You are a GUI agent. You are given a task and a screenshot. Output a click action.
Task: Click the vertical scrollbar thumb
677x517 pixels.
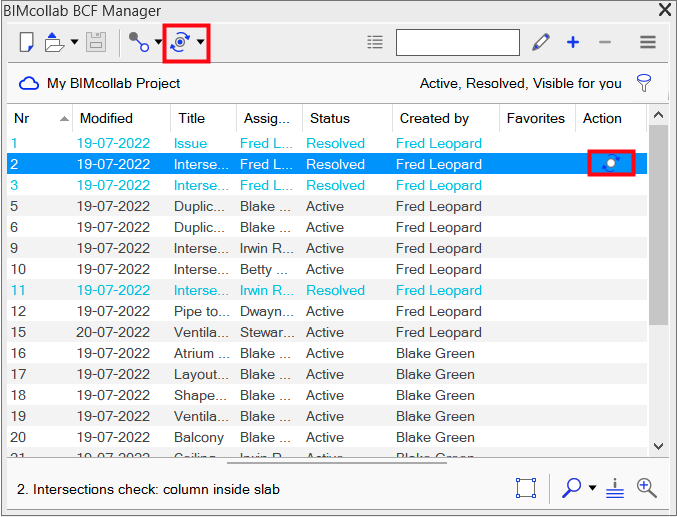[658, 225]
